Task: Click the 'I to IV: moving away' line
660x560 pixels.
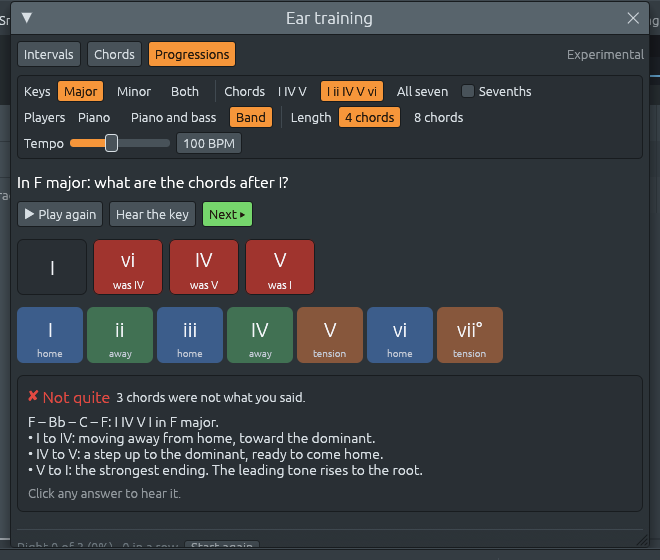Action: coord(202,438)
